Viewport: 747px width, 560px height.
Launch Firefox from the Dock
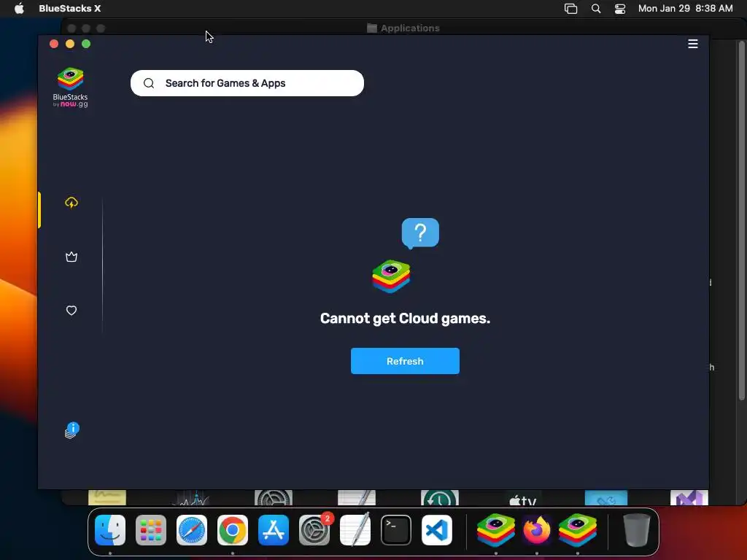(537, 530)
